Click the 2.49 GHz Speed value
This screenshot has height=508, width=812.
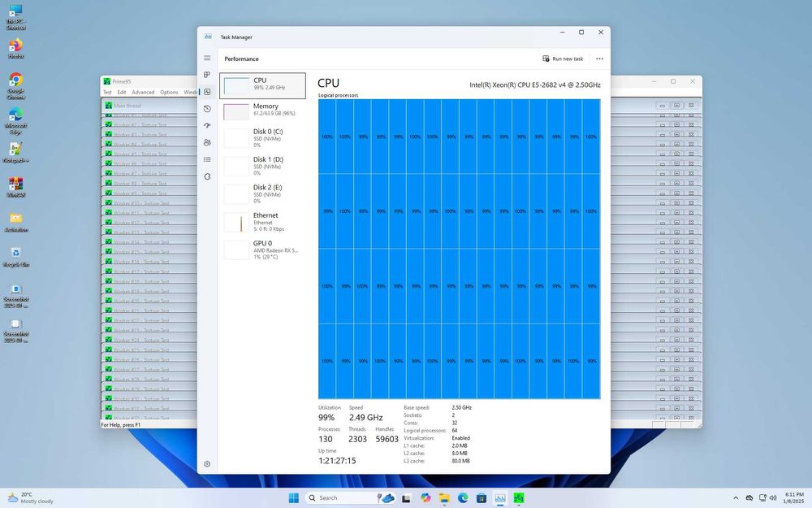click(365, 417)
